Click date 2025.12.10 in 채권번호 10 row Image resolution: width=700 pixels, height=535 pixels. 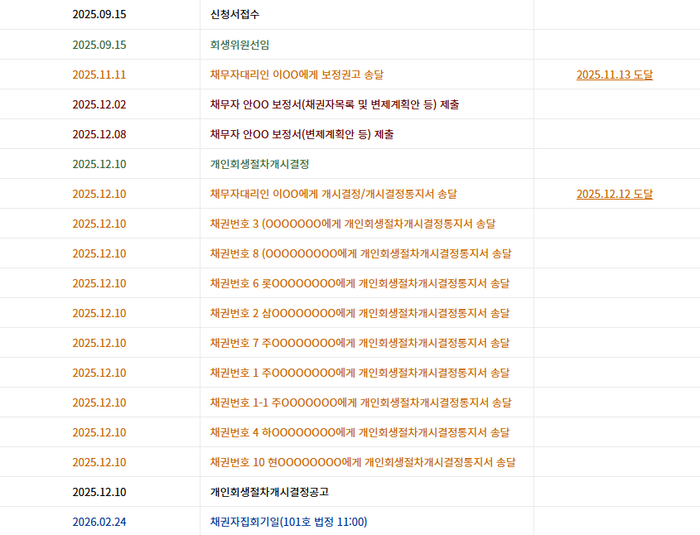pos(99,462)
